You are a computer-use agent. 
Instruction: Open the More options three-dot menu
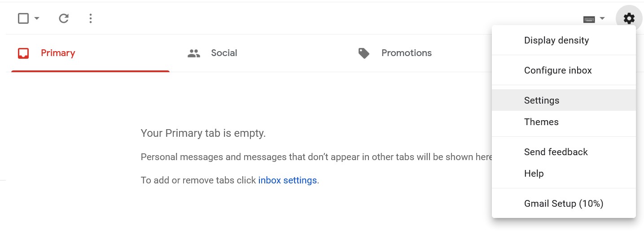[x=91, y=18]
